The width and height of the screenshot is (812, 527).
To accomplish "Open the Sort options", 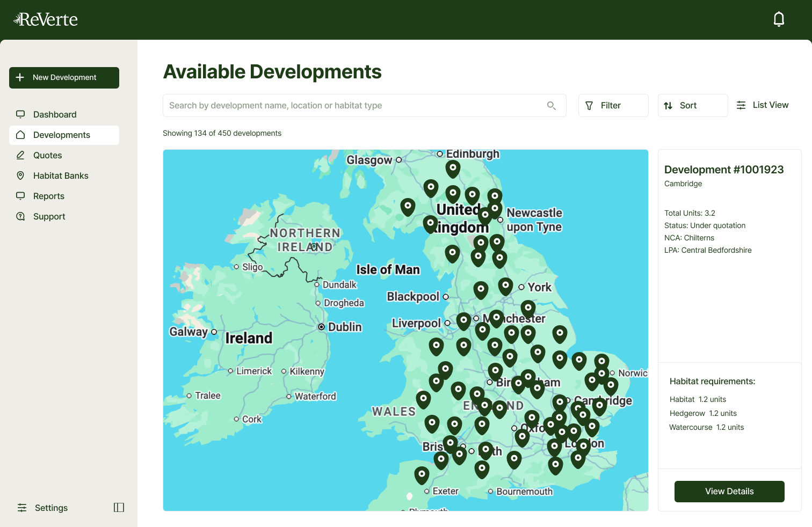I will point(692,106).
